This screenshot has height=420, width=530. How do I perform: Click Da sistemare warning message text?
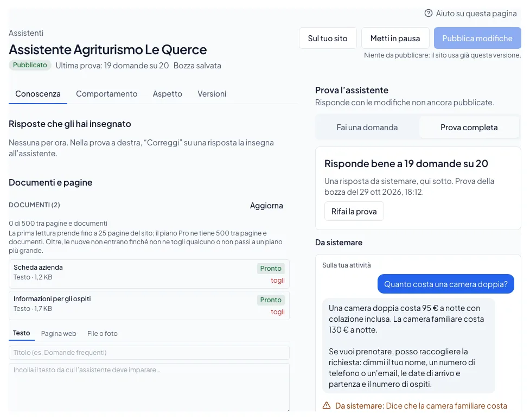tap(421, 406)
